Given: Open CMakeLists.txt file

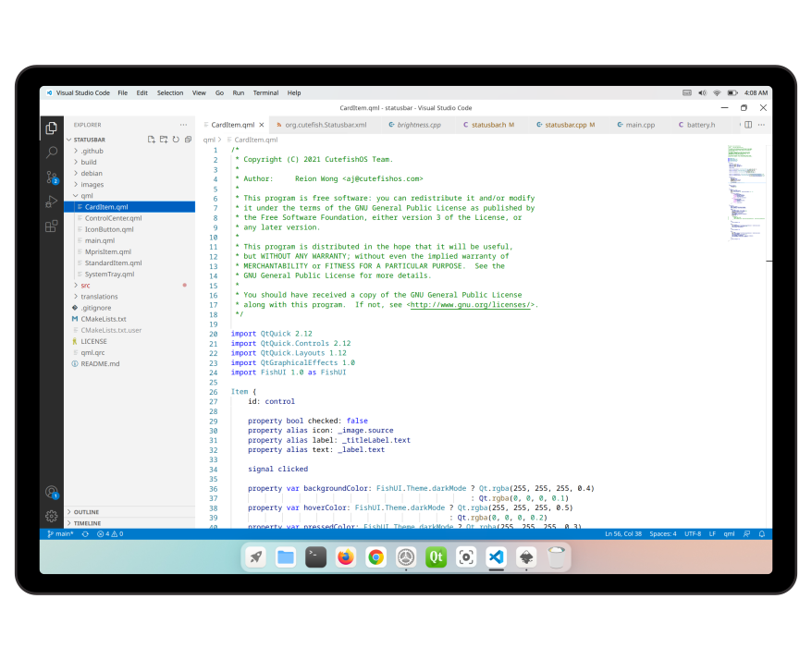Looking at the screenshot, I should coord(129,319).
